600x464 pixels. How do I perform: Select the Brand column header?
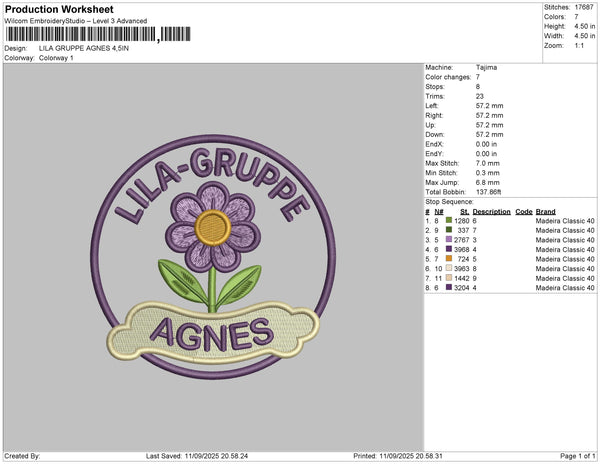[x=546, y=212]
